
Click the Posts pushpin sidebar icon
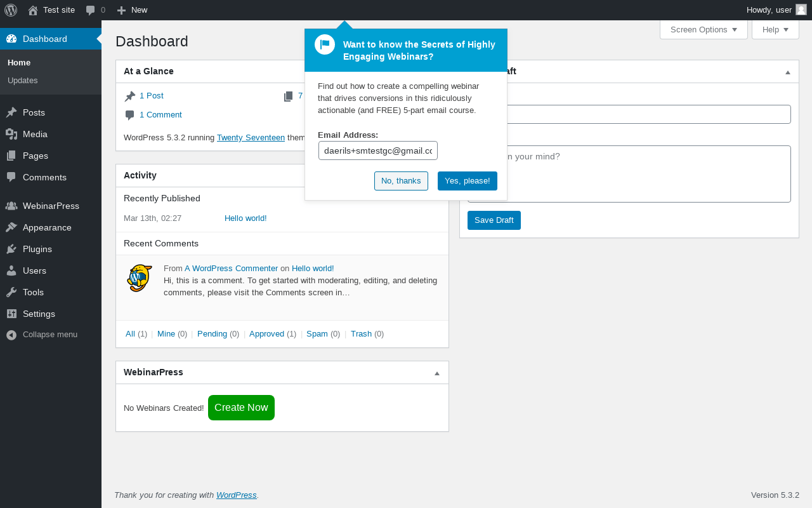click(x=11, y=112)
